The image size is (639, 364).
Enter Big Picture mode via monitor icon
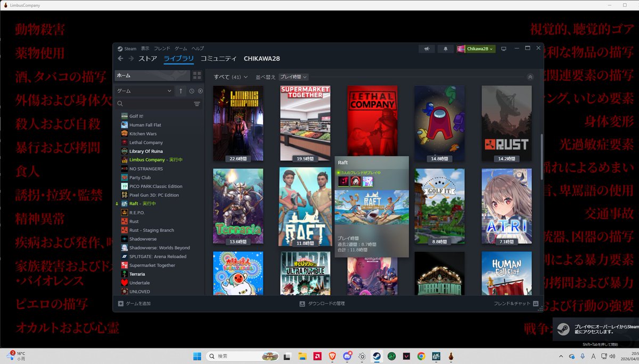(x=504, y=48)
